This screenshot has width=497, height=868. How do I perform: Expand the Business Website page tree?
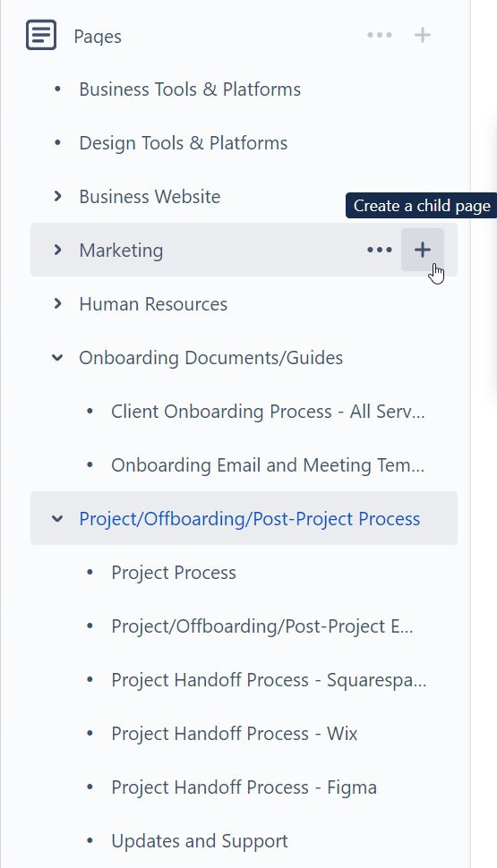point(57,196)
